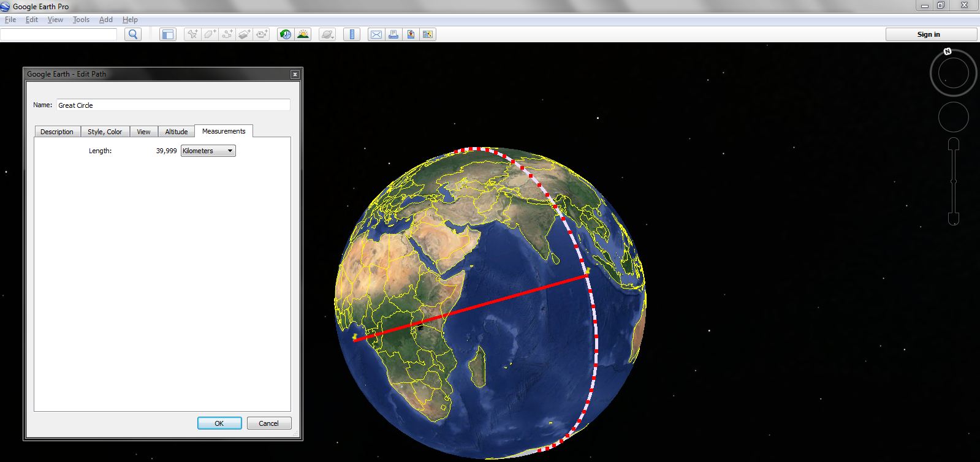Add a placemark using toolbar icon

pos(192,34)
